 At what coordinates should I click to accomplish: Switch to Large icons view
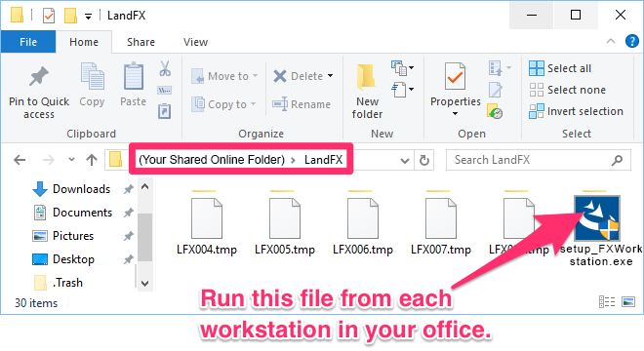click(628, 302)
